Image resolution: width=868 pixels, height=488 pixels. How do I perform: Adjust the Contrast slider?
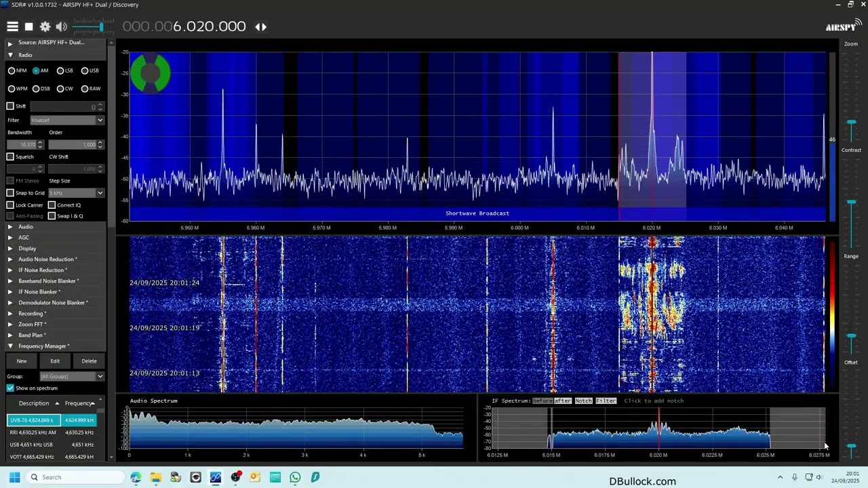tap(851, 203)
